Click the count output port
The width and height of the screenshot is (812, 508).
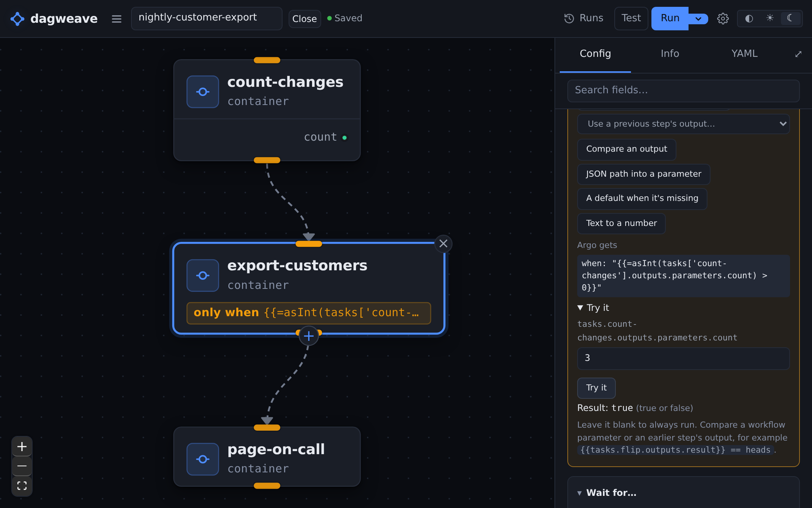click(344, 138)
